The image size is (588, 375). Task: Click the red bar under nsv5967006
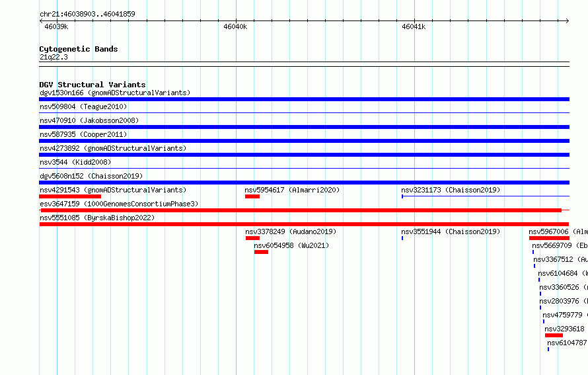click(x=550, y=238)
